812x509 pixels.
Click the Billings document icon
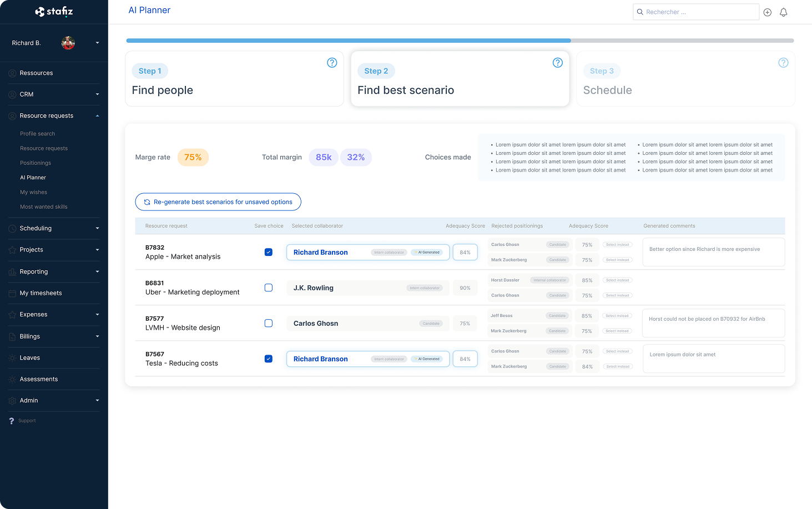tap(12, 336)
